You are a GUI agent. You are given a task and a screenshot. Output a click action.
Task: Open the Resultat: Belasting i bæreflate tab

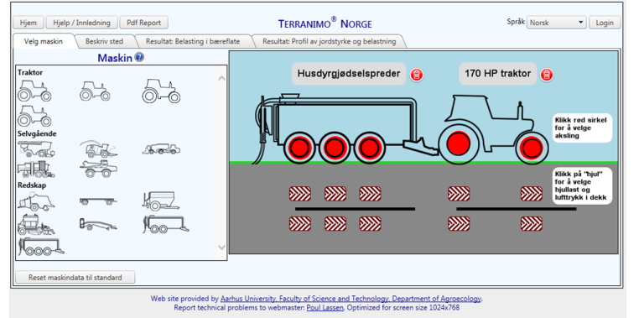pyautogui.click(x=193, y=41)
